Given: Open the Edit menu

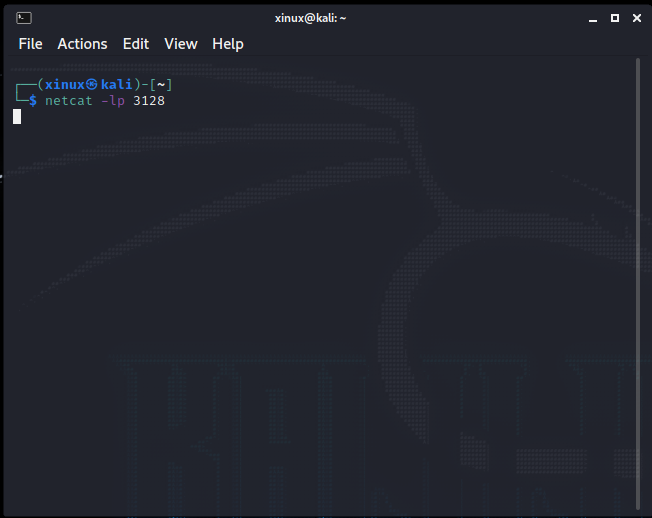Looking at the screenshot, I should 136,44.
